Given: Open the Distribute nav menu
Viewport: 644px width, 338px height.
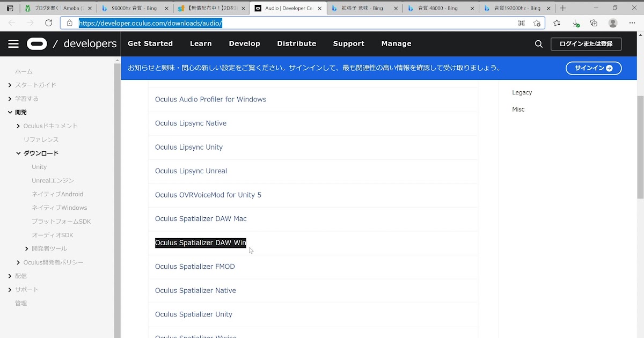Looking at the screenshot, I should [297, 44].
